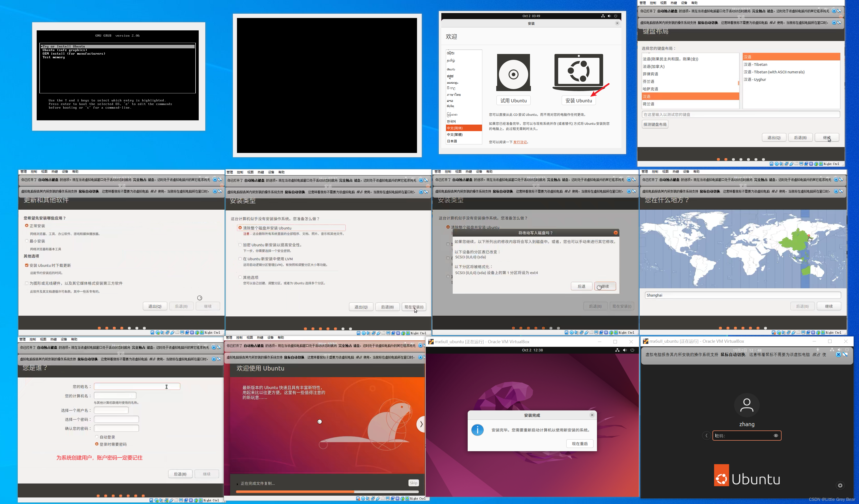Select the 最小安装 radio option
Viewport: 859px width, 504px height.
pyautogui.click(x=27, y=241)
